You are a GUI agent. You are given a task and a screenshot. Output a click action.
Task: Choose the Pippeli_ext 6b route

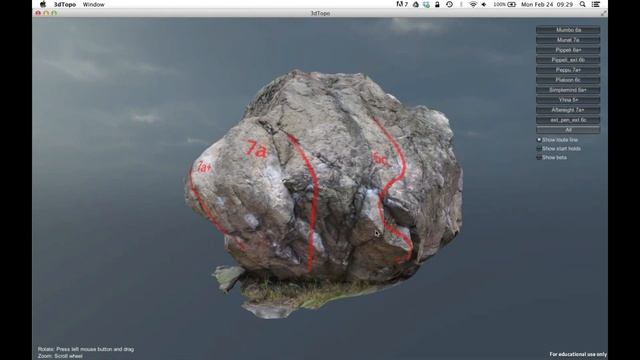(568, 60)
